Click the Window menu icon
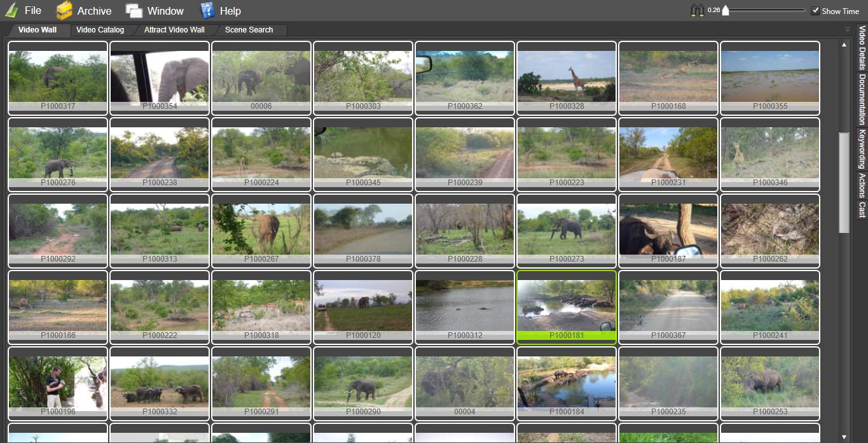 point(134,10)
